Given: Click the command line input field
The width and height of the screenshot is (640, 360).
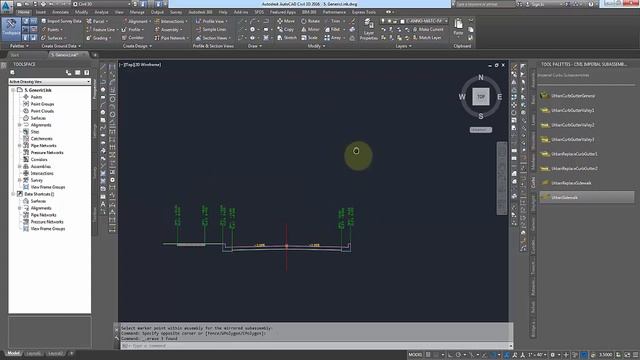Looking at the screenshot, I should coord(316,346).
